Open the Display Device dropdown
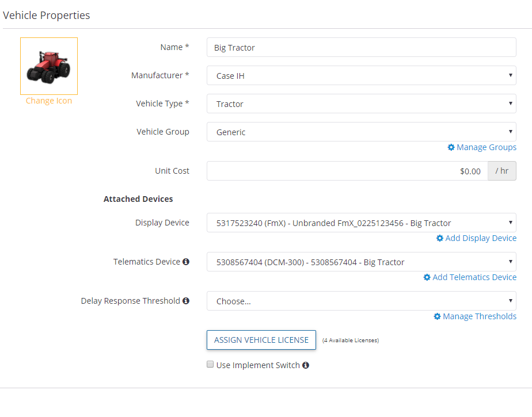Viewport: 532px width, 417px height. click(362, 223)
